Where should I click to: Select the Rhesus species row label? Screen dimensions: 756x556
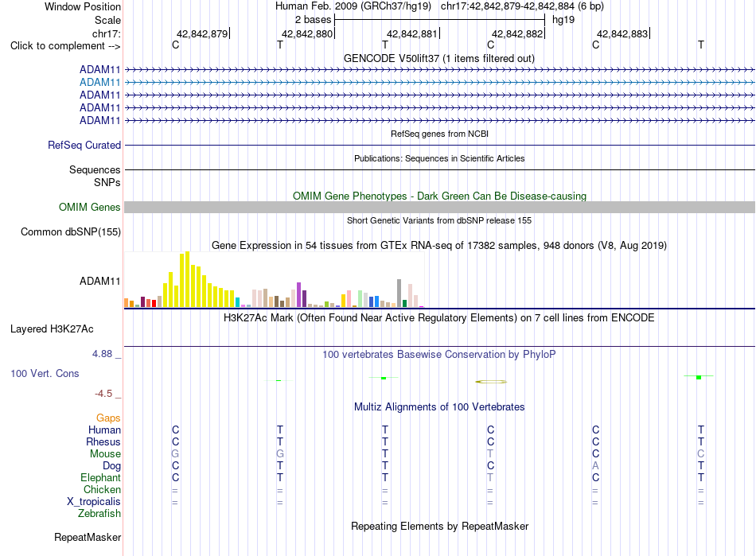(x=103, y=441)
